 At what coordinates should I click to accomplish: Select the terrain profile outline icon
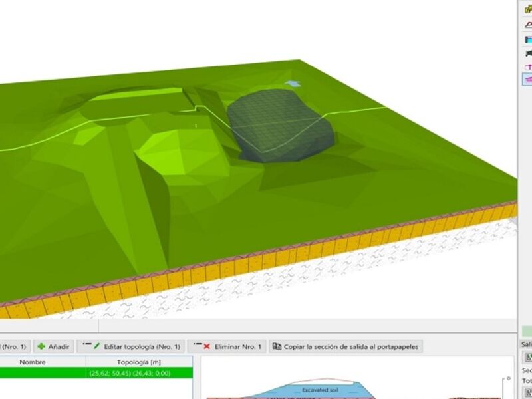click(528, 24)
